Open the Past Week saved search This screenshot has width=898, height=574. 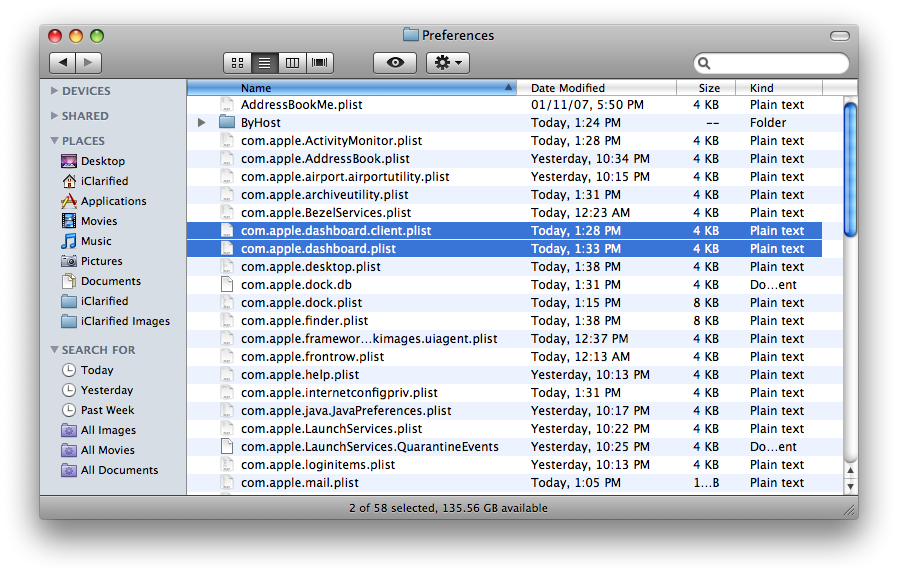107,410
